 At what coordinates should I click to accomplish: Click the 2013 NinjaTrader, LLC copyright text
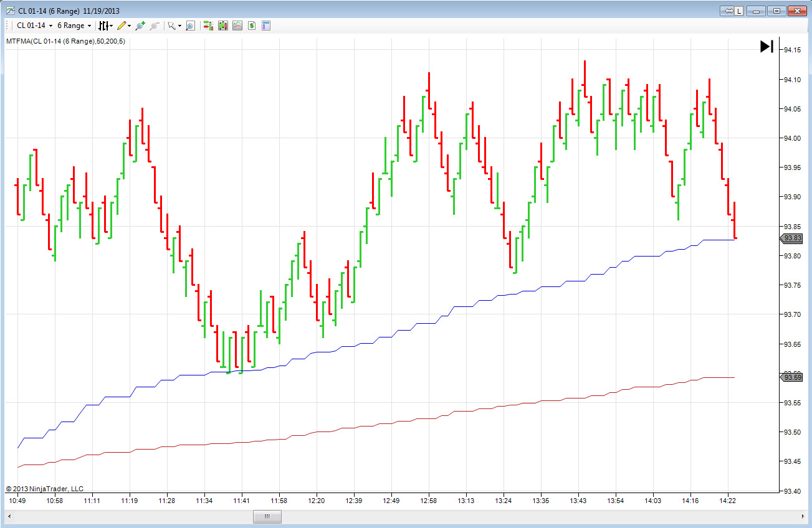click(x=44, y=489)
